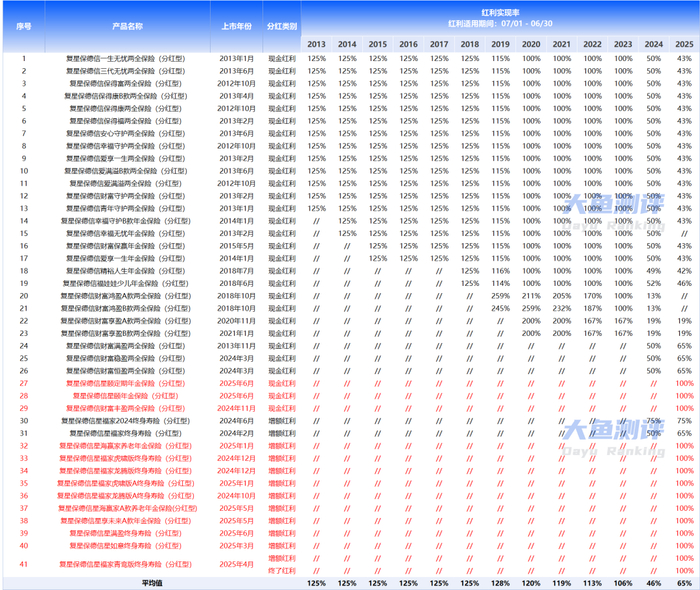This screenshot has width=700, height=590.
Task: Click the '平均值' label in the footer row
Action: coord(152,583)
